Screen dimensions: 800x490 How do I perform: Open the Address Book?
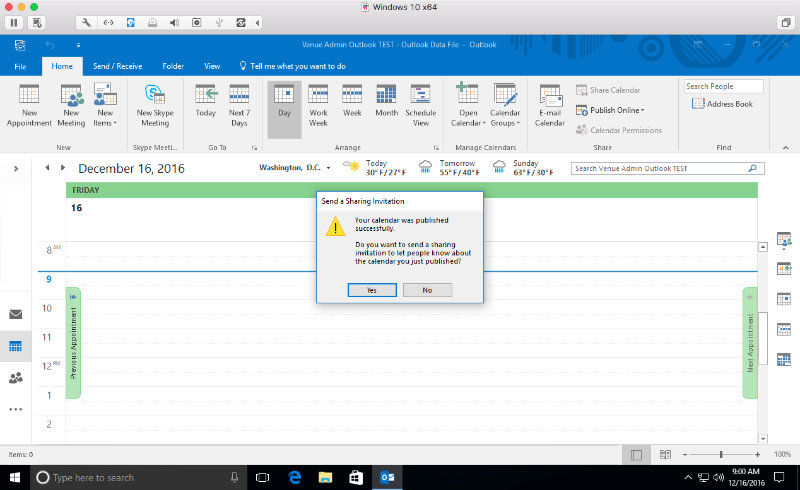(722, 104)
